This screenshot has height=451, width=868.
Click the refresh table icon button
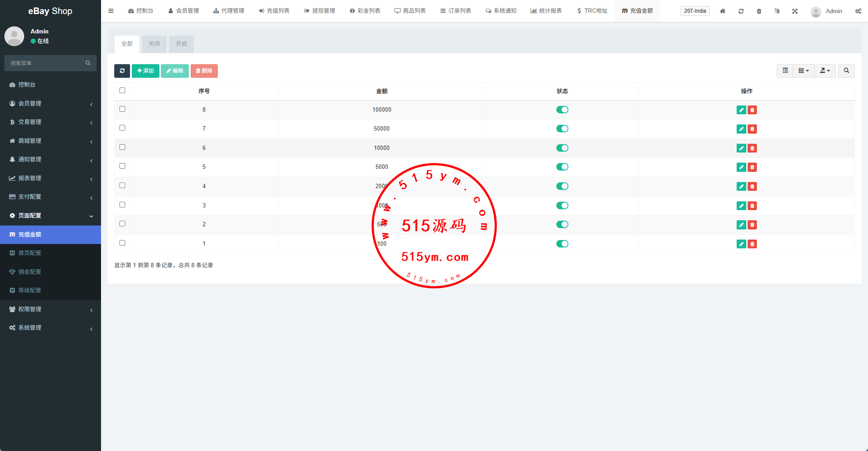(x=122, y=71)
